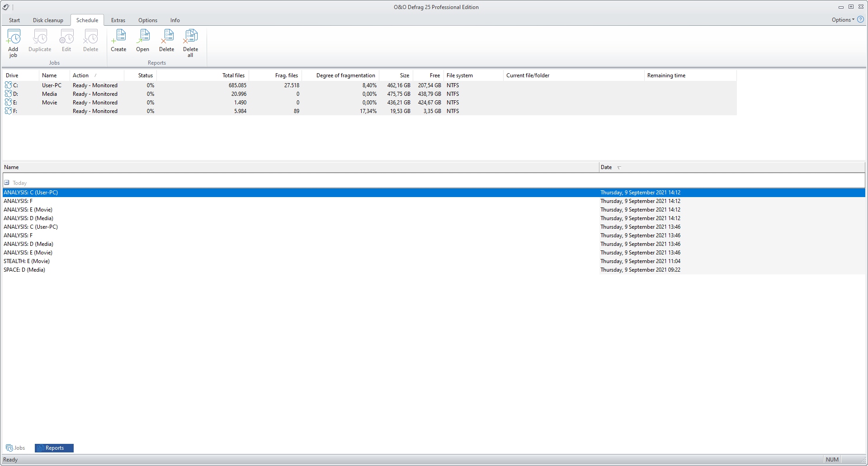Open the Start ribbon tab

click(x=14, y=20)
